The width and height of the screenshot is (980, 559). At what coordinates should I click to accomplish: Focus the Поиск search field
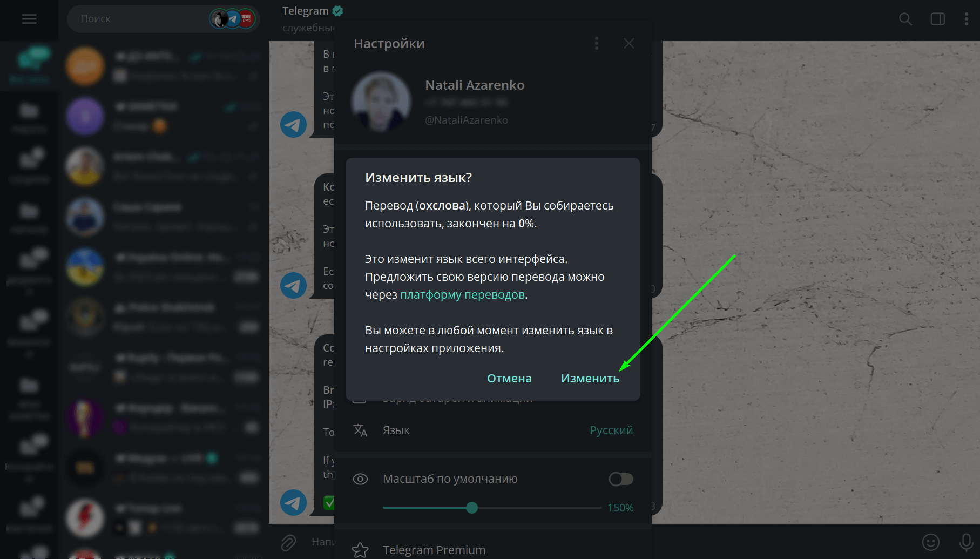click(163, 19)
